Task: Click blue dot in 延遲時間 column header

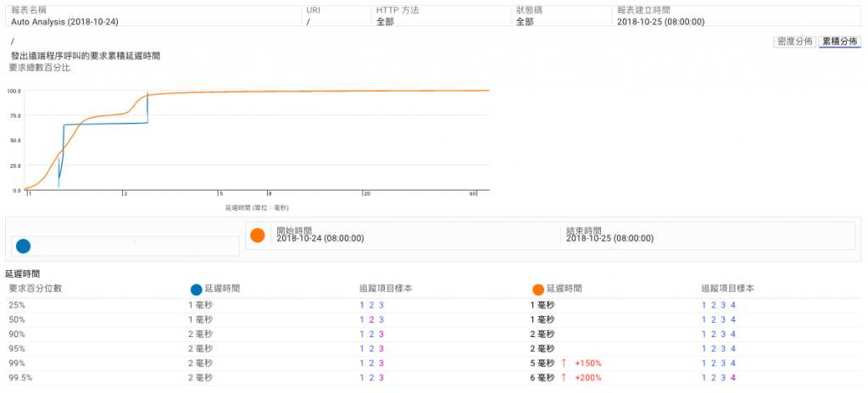Action: (196, 290)
